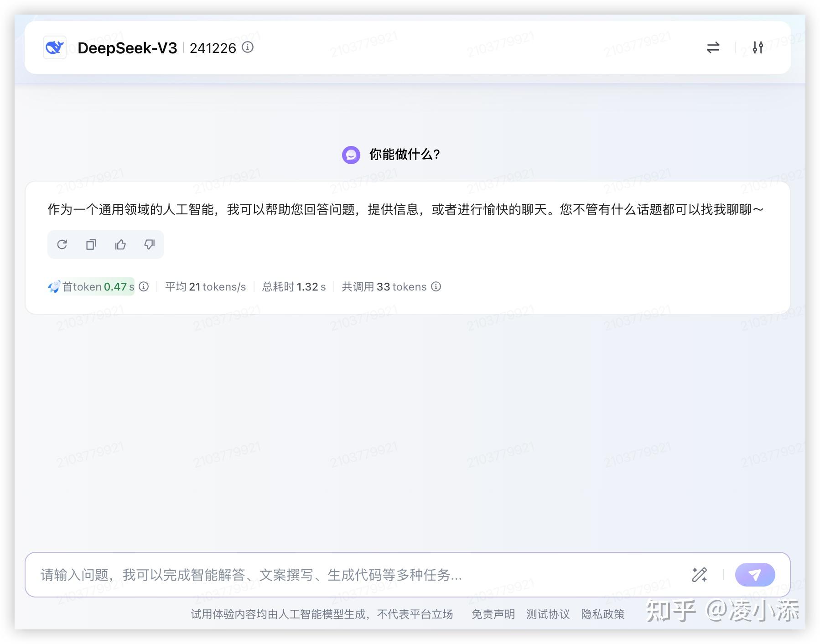Switch model using the swap arrows icon
The image size is (820, 644).
coord(713,47)
